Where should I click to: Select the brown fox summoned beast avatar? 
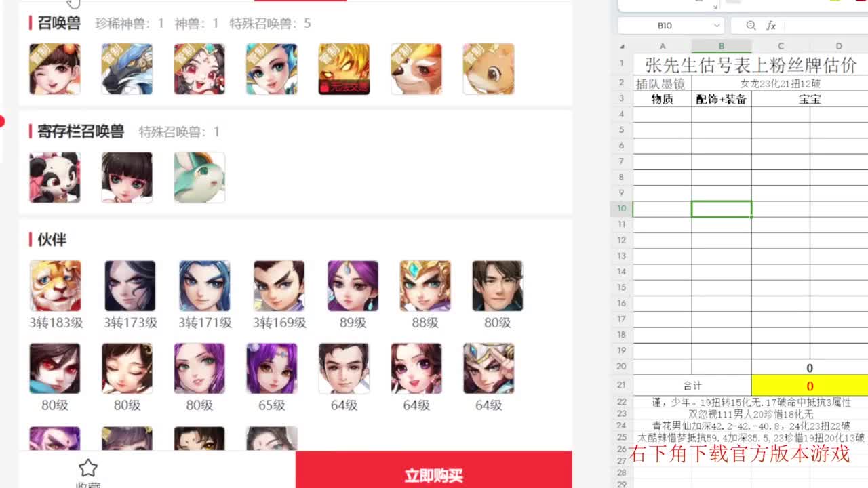coord(416,69)
